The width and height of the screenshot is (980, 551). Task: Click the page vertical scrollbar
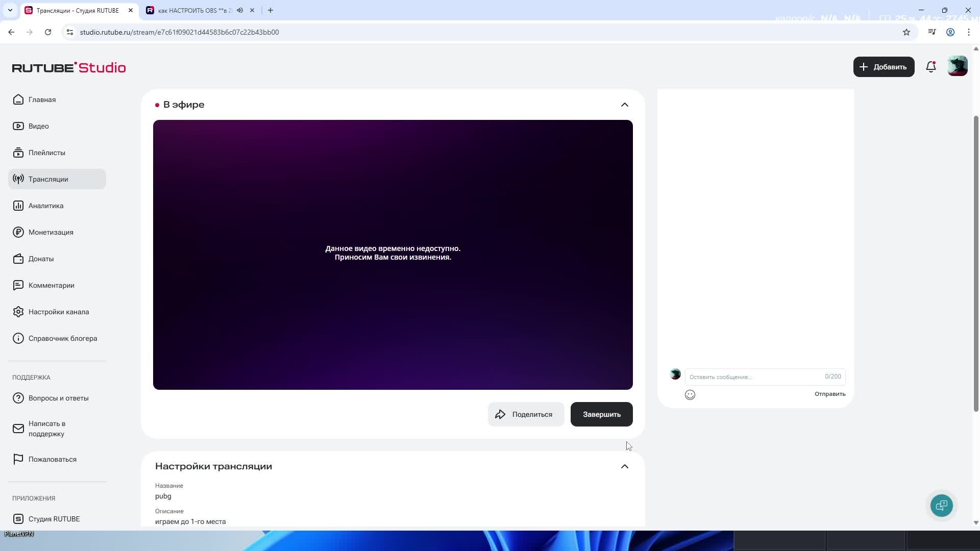pos(976,263)
